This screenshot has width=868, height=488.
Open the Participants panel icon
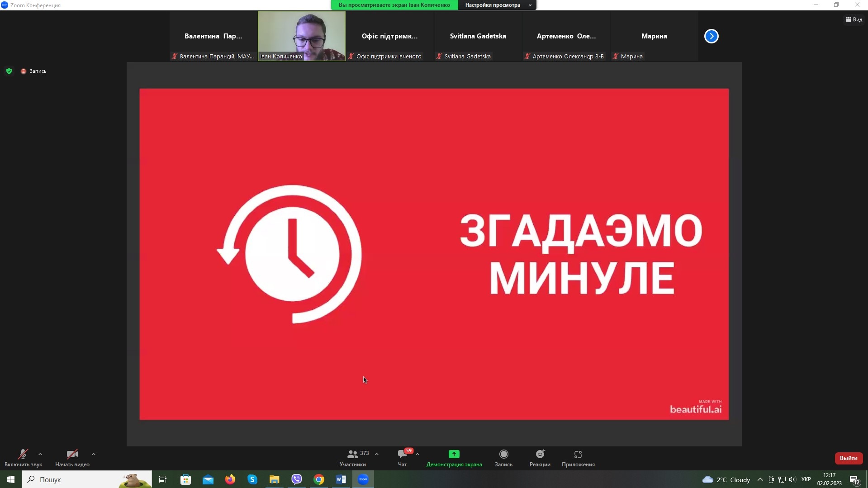coord(353,454)
